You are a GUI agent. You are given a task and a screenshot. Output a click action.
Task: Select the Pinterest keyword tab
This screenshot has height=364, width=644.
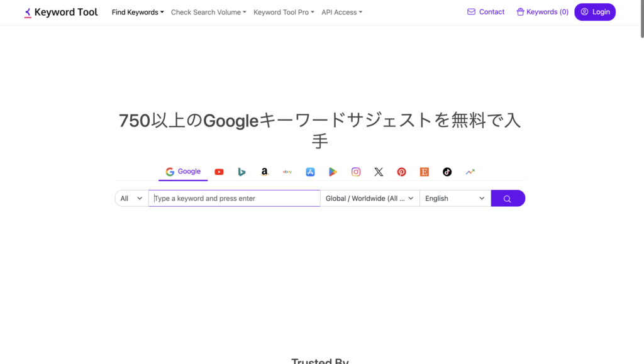tap(401, 172)
